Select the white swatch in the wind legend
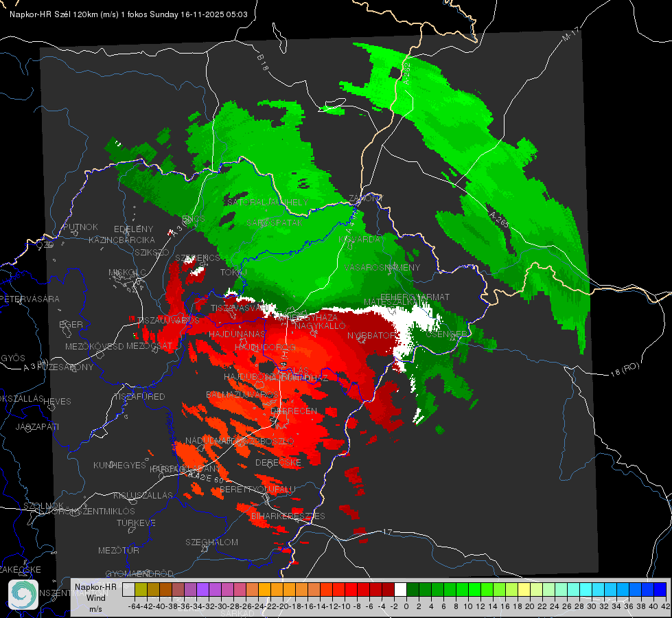The height and width of the screenshot is (618, 672). point(400,589)
